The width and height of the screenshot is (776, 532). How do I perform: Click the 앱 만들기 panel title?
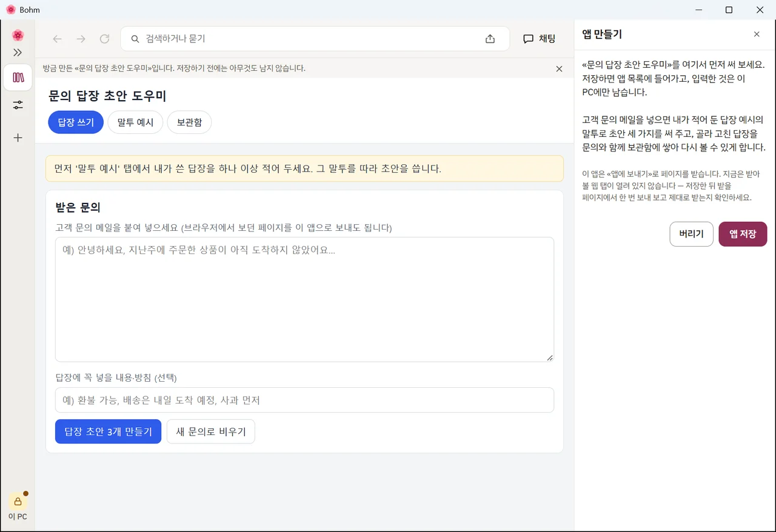coord(602,35)
